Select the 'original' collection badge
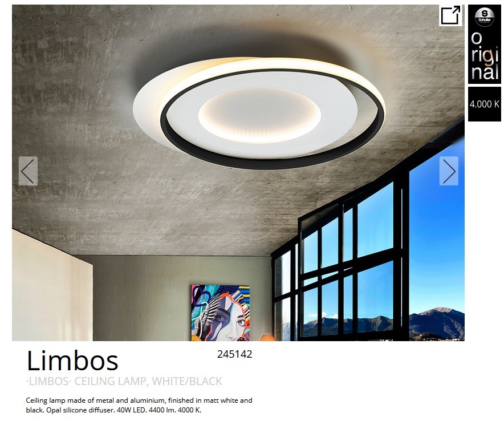504x441 pixels. click(485, 56)
